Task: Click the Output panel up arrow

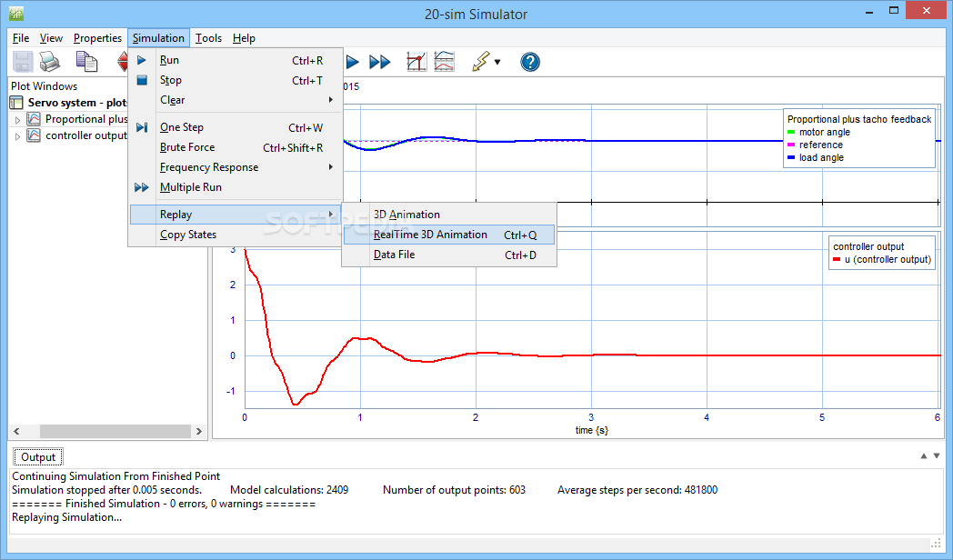Action: pyautogui.click(x=924, y=455)
